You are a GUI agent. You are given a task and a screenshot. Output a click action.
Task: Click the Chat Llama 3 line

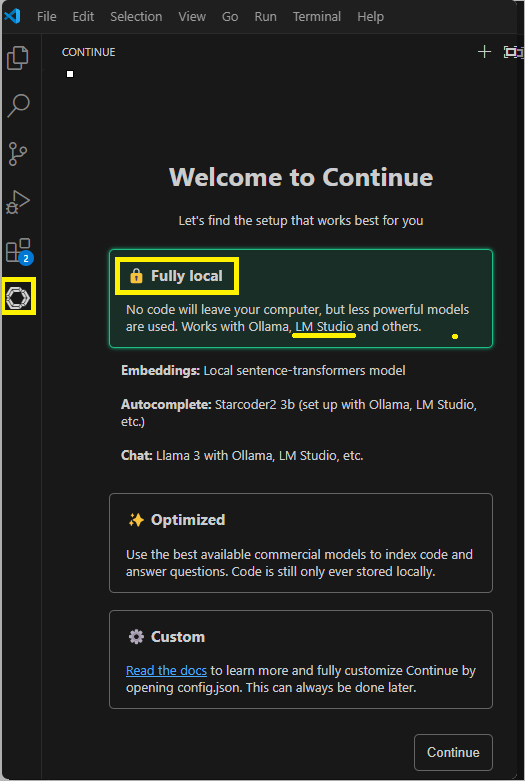(242, 455)
